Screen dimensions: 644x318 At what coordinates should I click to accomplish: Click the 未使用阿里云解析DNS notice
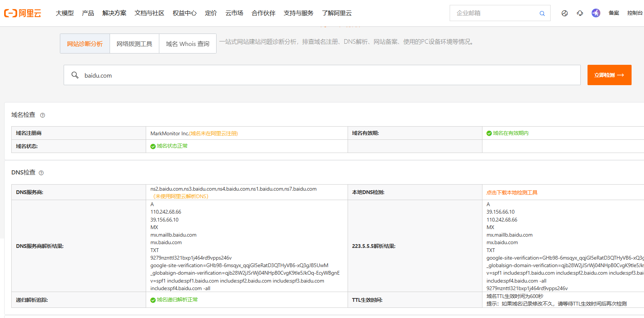(181, 196)
